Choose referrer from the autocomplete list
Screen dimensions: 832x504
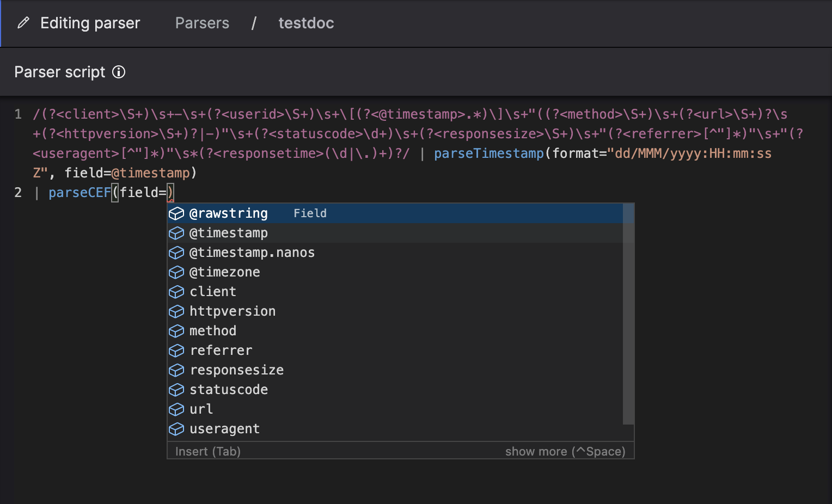pyautogui.click(x=395, y=351)
